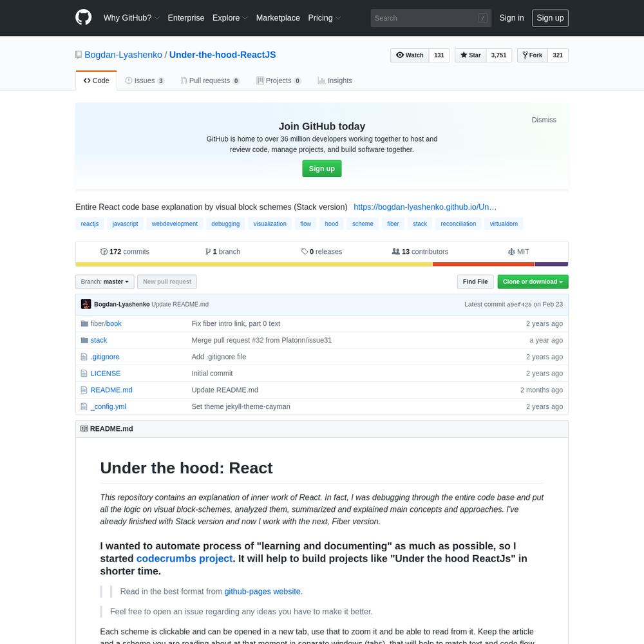Select the folder icon of stack
The image size is (644, 644).
pyautogui.click(x=84, y=340)
